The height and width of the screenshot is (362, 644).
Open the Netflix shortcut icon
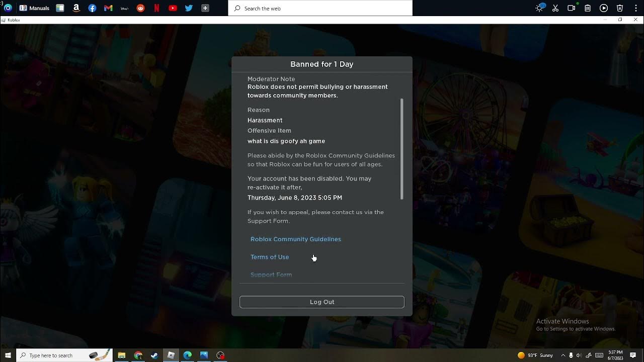[x=156, y=8]
